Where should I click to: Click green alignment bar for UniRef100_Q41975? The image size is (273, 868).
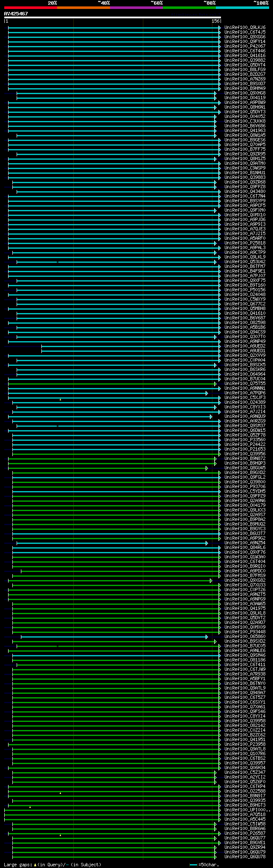(x=116, y=608)
